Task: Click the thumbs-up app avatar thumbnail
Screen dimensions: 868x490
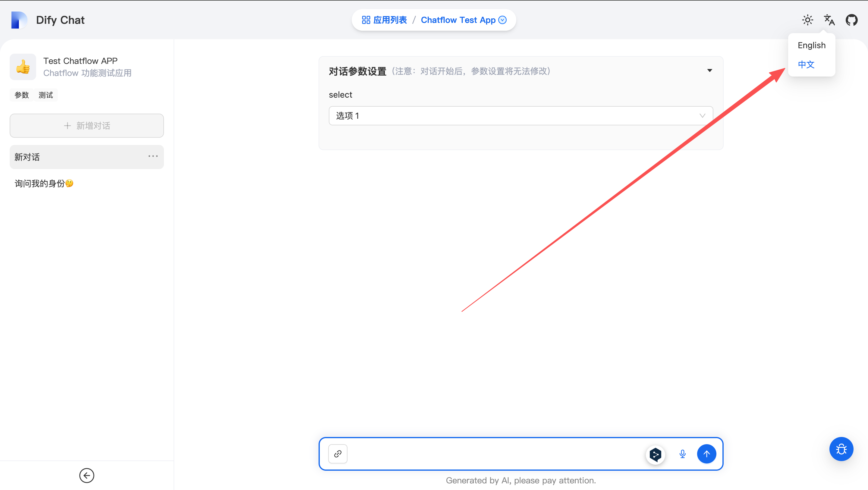Action: coord(23,67)
